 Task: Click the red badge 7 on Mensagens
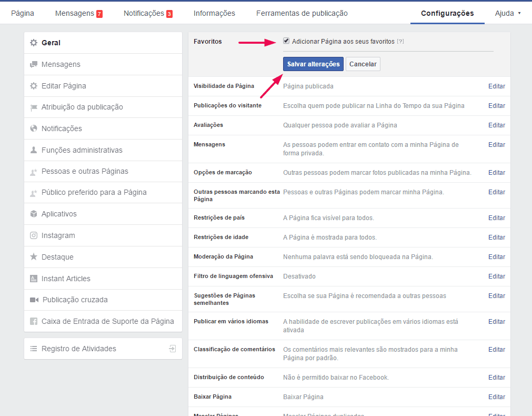99,14
